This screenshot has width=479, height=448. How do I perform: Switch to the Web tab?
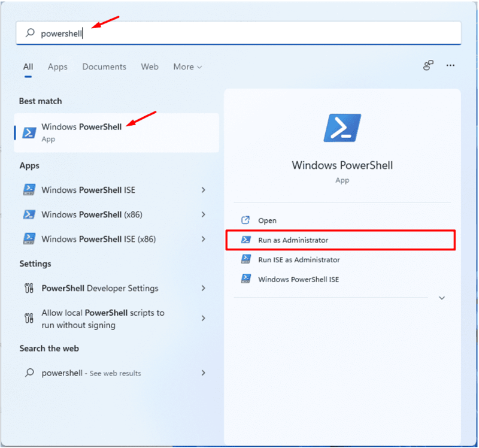pos(150,66)
